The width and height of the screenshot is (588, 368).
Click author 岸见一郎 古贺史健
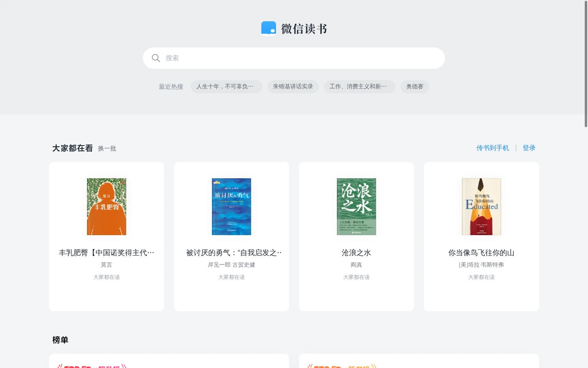[x=232, y=265]
